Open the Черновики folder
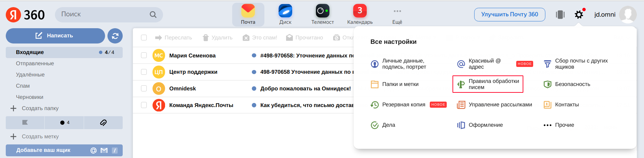Screen dimensions: 644x158 pyautogui.click(x=29, y=97)
